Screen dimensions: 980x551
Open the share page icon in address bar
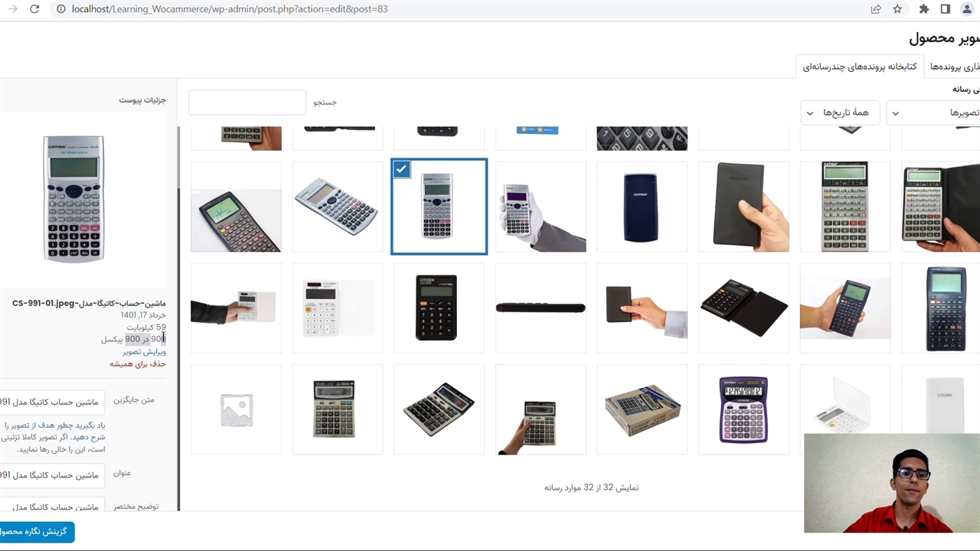tap(876, 9)
